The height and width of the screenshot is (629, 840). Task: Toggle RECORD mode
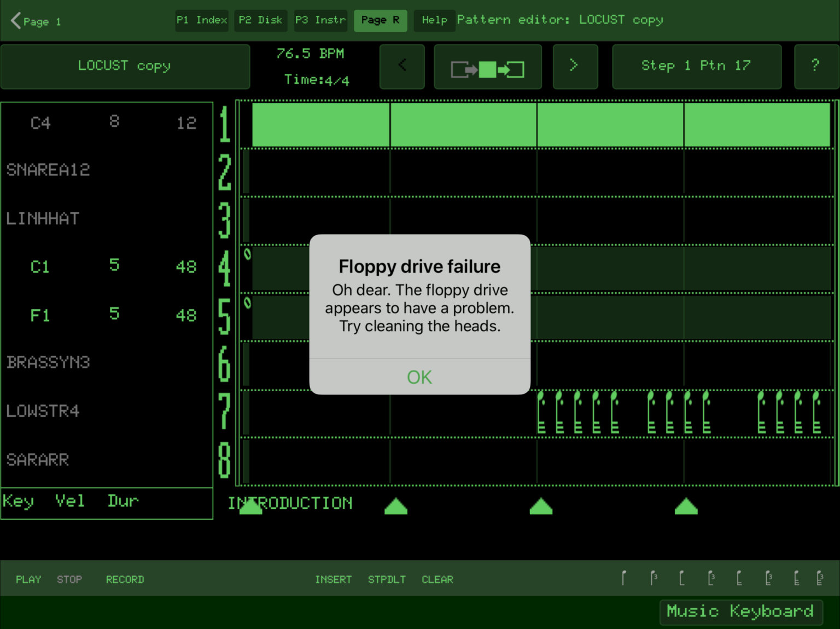coord(125,579)
